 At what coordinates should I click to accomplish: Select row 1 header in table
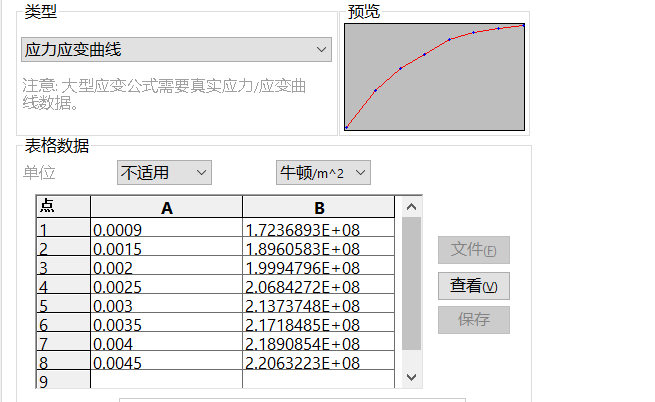62,230
